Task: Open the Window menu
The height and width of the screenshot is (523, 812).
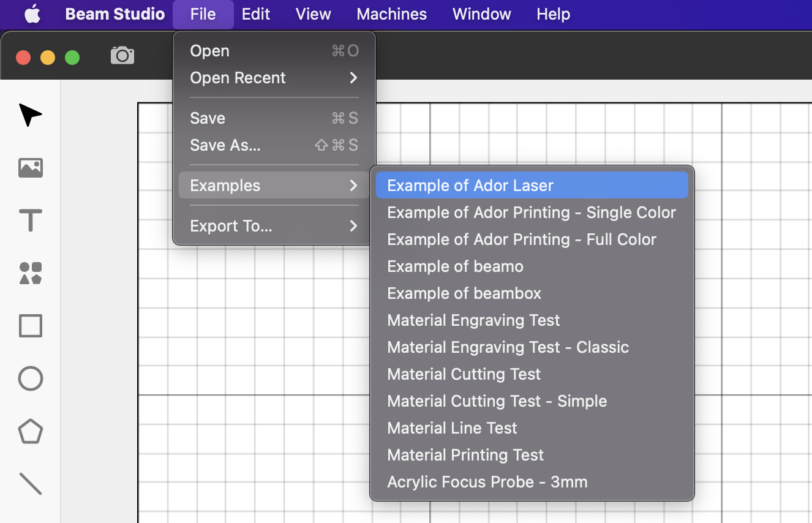Action: pos(481,14)
